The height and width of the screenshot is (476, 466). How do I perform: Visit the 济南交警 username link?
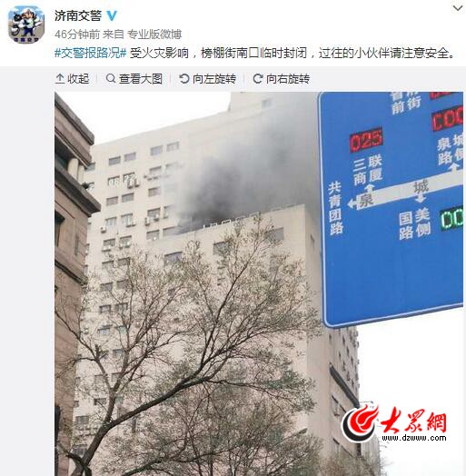coord(78,15)
